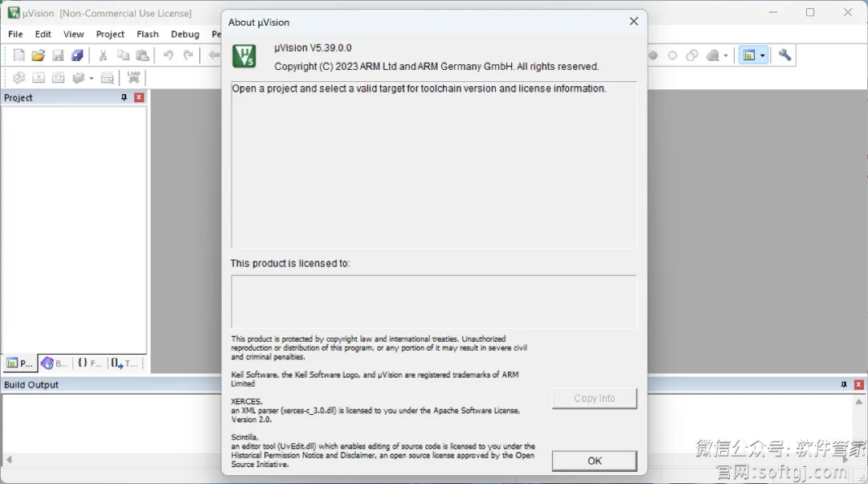Open the Edit menu

43,34
